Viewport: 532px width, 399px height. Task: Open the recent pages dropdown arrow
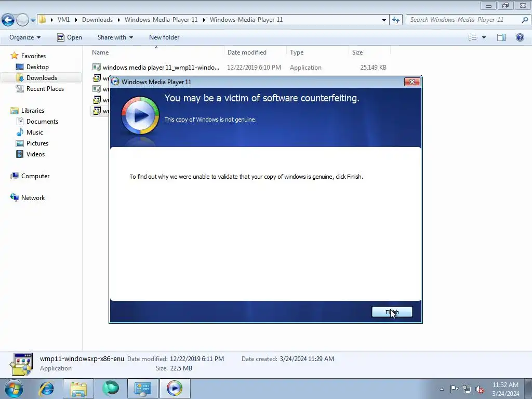[x=33, y=20]
